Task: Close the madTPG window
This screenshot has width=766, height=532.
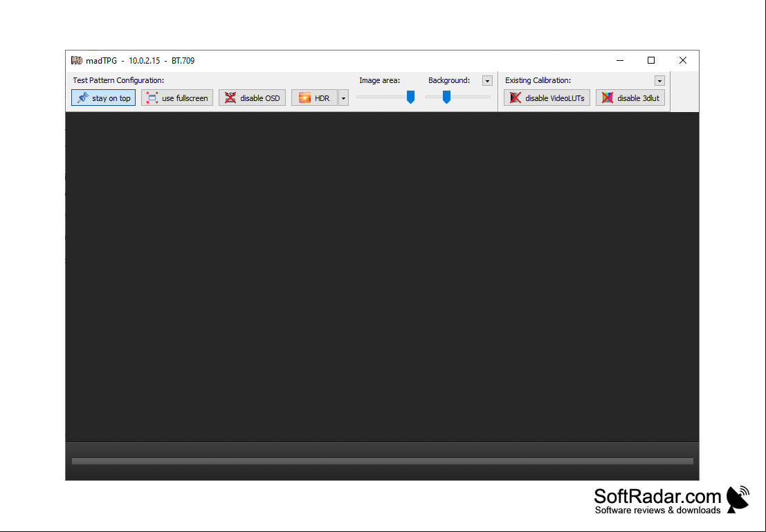Action: [683, 61]
